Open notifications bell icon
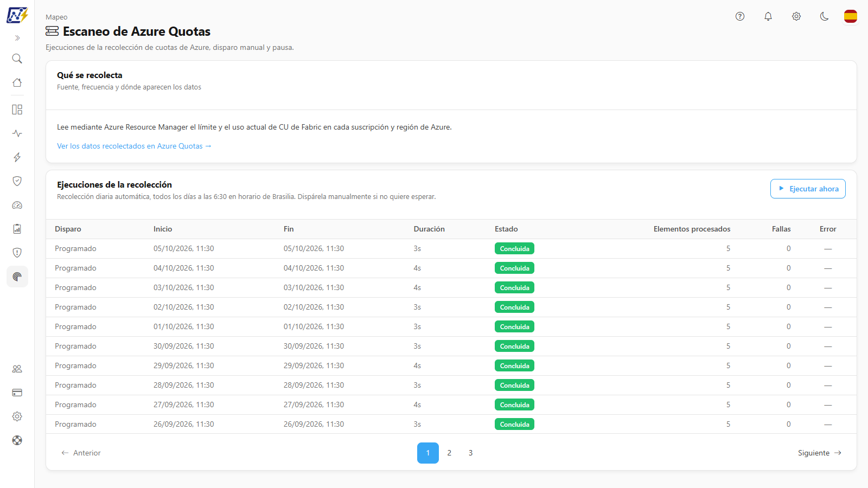This screenshot has width=868, height=488. 768,16
